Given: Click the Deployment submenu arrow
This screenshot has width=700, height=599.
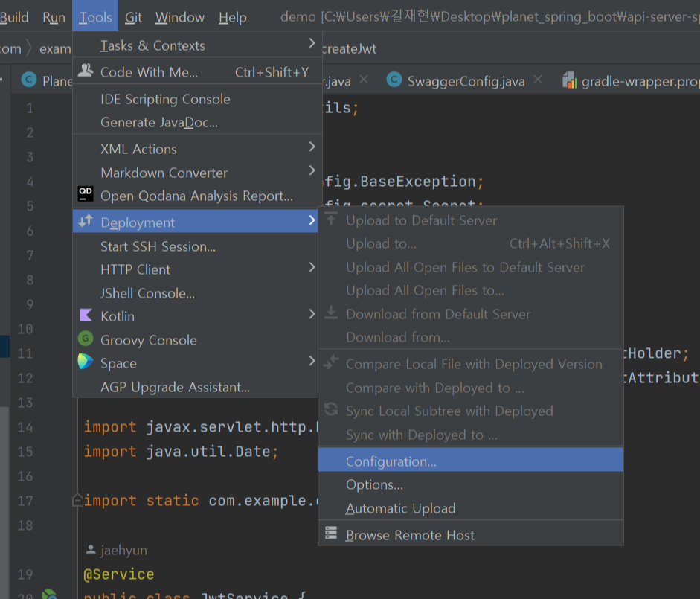Looking at the screenshot, I should click(312, 220).
